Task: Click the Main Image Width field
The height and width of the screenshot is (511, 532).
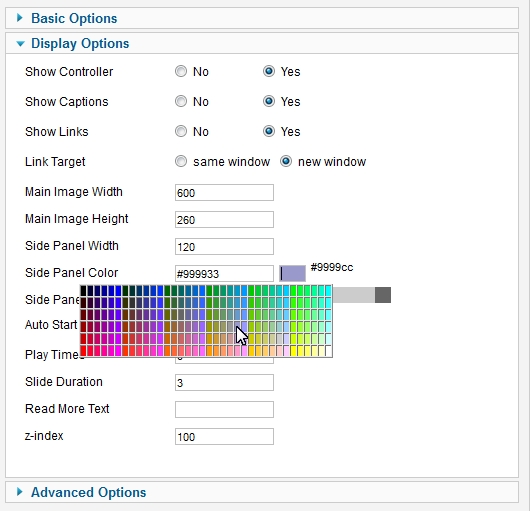Action: (224, 193)
